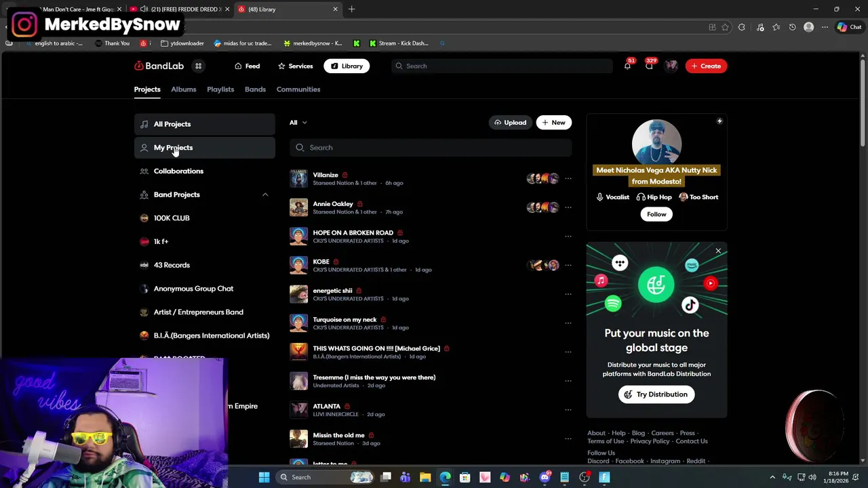
Task: Open the chat messages icon
Action: tap(649, 66)
